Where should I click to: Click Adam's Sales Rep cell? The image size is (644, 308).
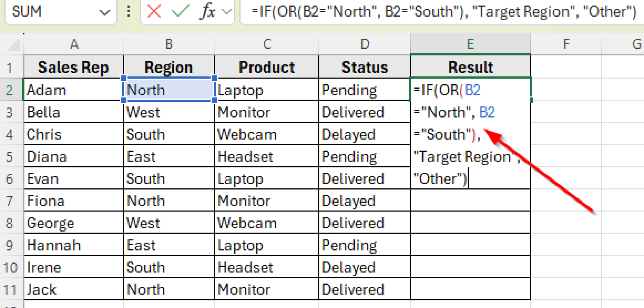pos(74,90)
